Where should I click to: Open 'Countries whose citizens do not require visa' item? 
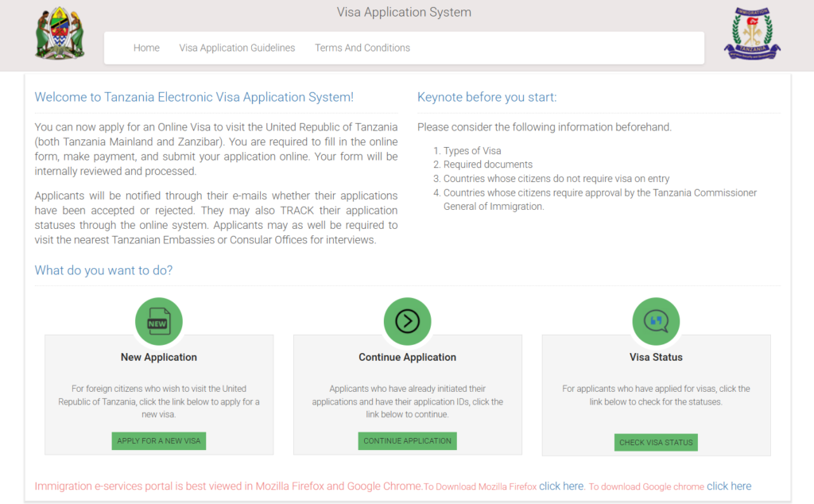556,179
